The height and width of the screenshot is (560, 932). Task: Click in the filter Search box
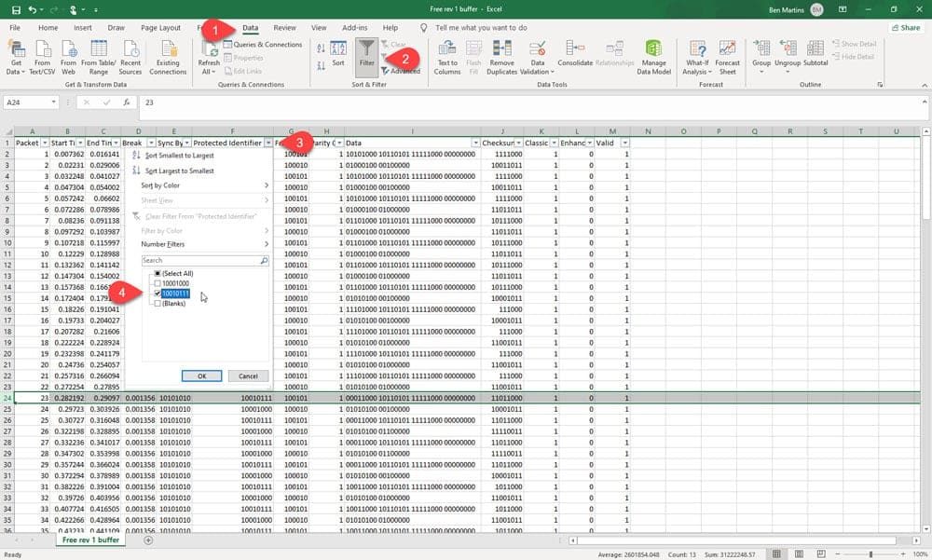point(205,260)
